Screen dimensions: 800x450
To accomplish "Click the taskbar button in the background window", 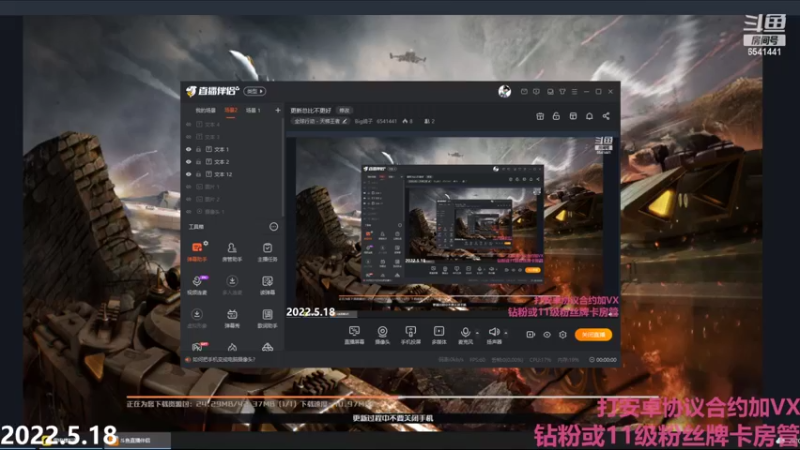I will point(137,440).
